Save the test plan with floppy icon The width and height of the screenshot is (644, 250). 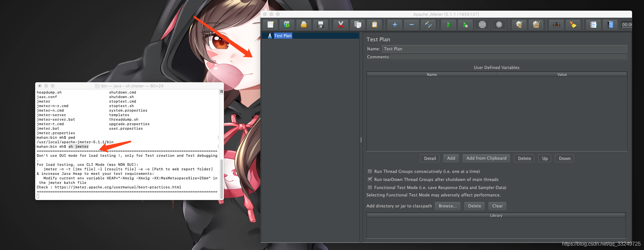pos(320,25)
